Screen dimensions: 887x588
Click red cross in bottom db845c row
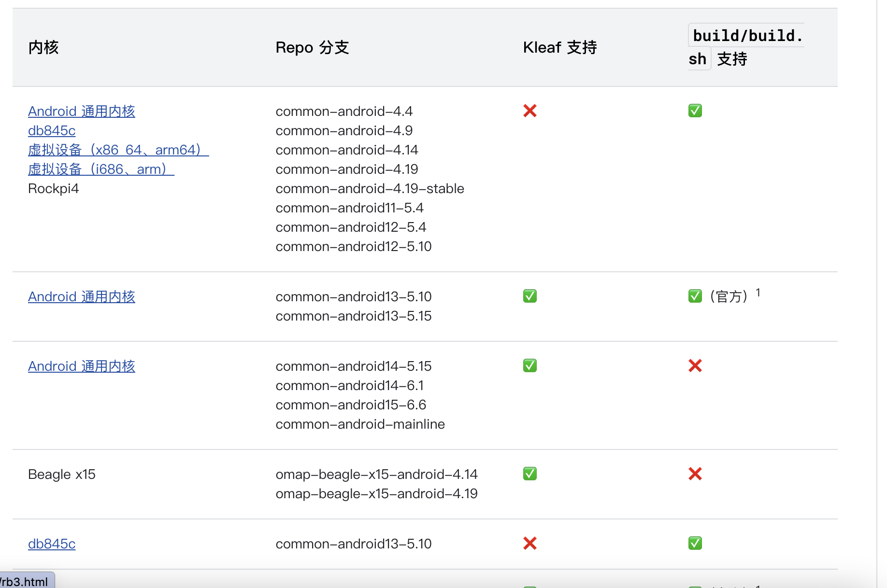[530, 544]
